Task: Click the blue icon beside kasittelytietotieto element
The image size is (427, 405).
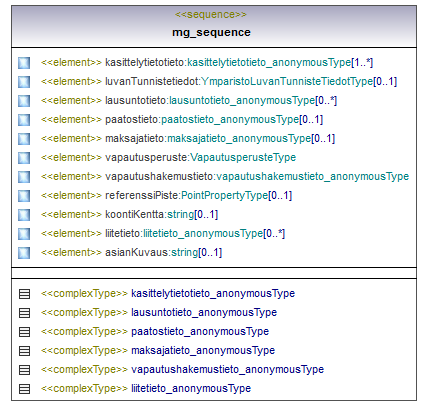Action: [24, 63]
